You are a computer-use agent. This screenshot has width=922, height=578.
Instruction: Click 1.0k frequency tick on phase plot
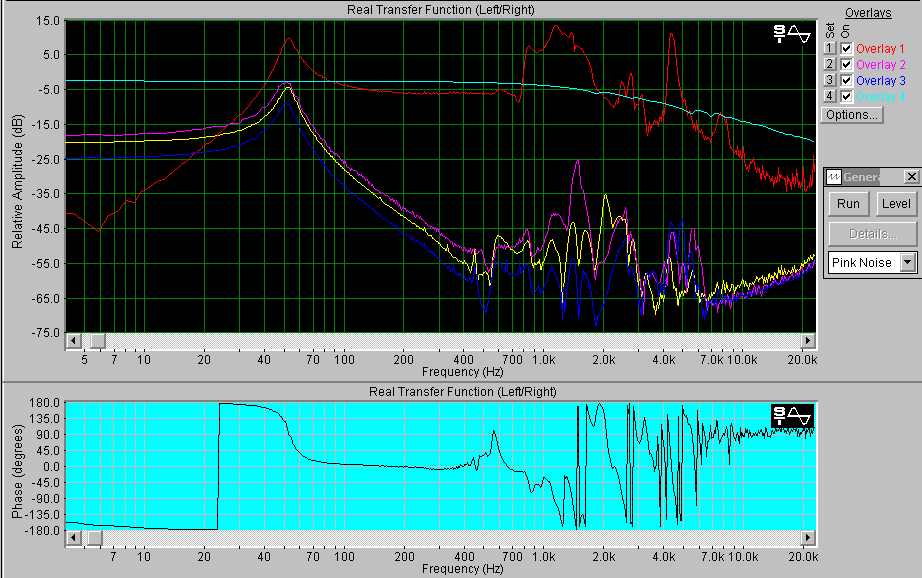543,556
